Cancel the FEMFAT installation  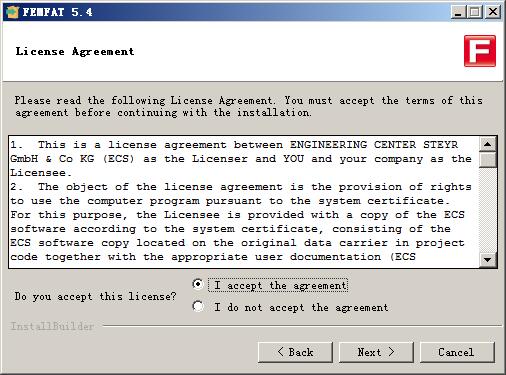point(457,352)
